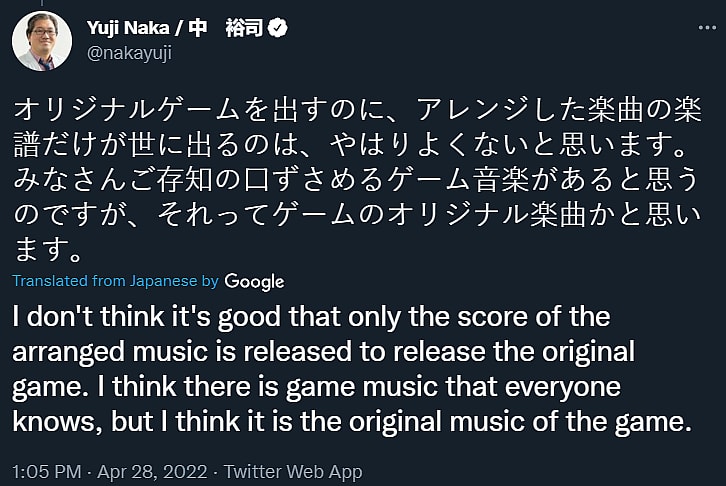This screenshot has height=486, width=726.
Task: Click the verified badge beside the name
Action: 279,28
